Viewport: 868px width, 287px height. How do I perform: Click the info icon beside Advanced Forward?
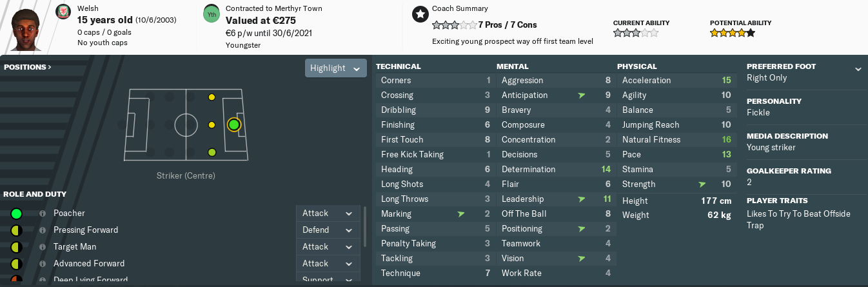pyautogui.click(x=43, y=264)
